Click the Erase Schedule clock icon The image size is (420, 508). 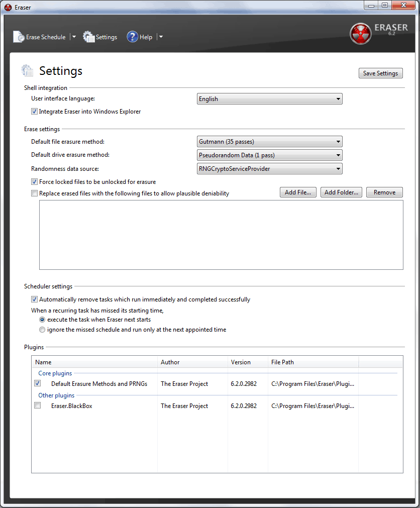pos(19,37)
